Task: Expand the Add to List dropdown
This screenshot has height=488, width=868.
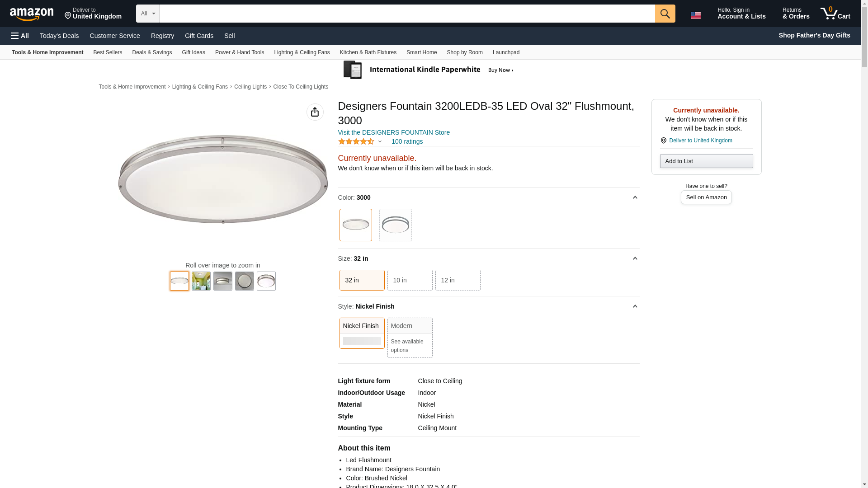Action: point(706,161)
